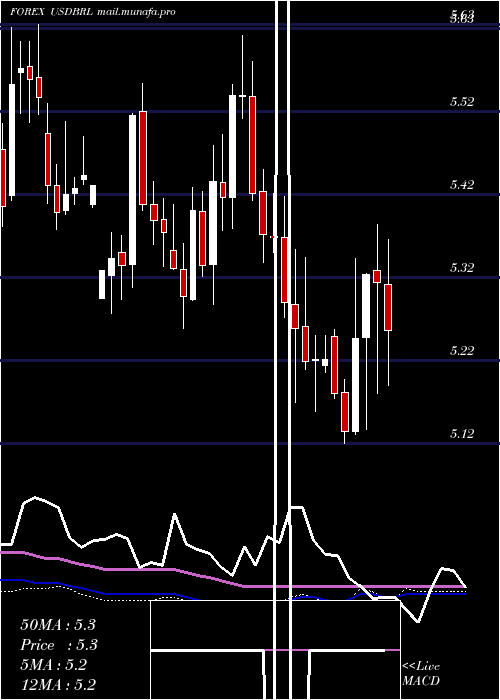The width and height of the screenshot is (500, 700).
Task: Click the FOREX USDBRL chart title
Action: coord(52,12)
